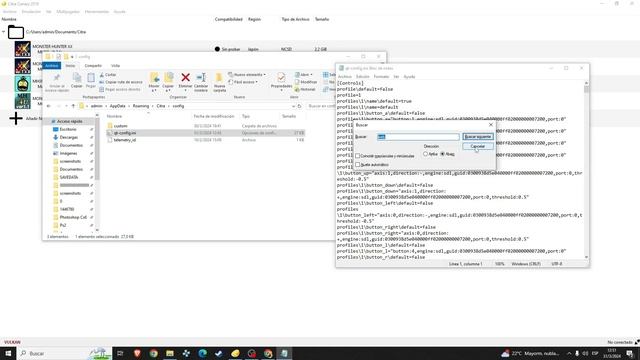Close the Buscar dialog
Image resolution: width=640 pixels, height=360 pixels.
click(491, 125)
